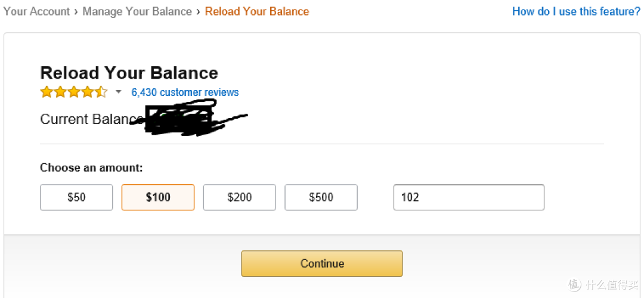644x298 pixels.
Task: Open the 6,430 customer reviews link
Action: coord(185,92)
